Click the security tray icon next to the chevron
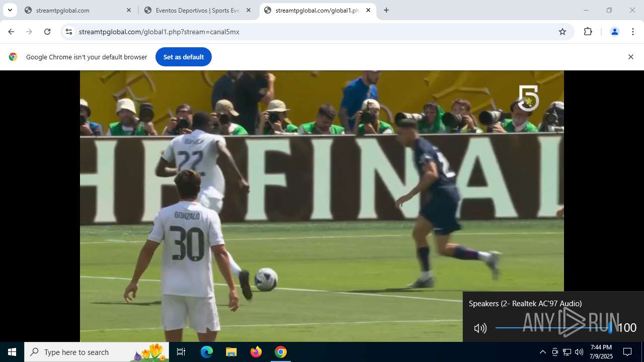 pos(555,352)
